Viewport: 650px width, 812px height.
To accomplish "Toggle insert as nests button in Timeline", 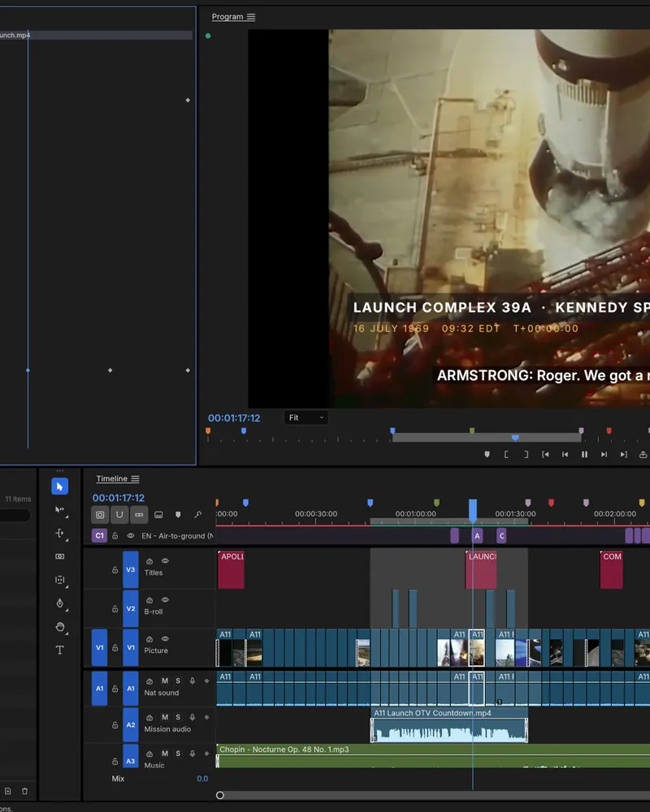I will pyautogui.click(x=100, y=515).
